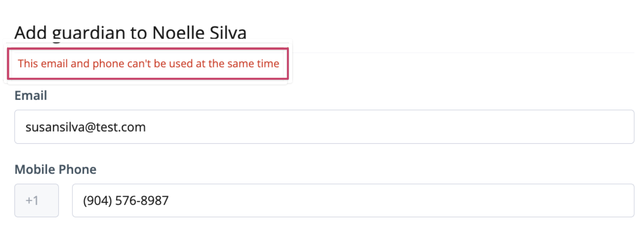Click the Mobile Phone number field
The height and width of the screenshot is (229, 644).
pos(352,200)
